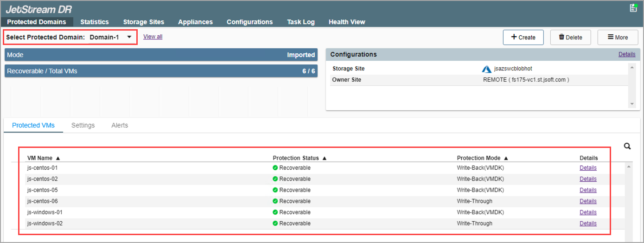Open the More options menu

click(x=618, y=38)
